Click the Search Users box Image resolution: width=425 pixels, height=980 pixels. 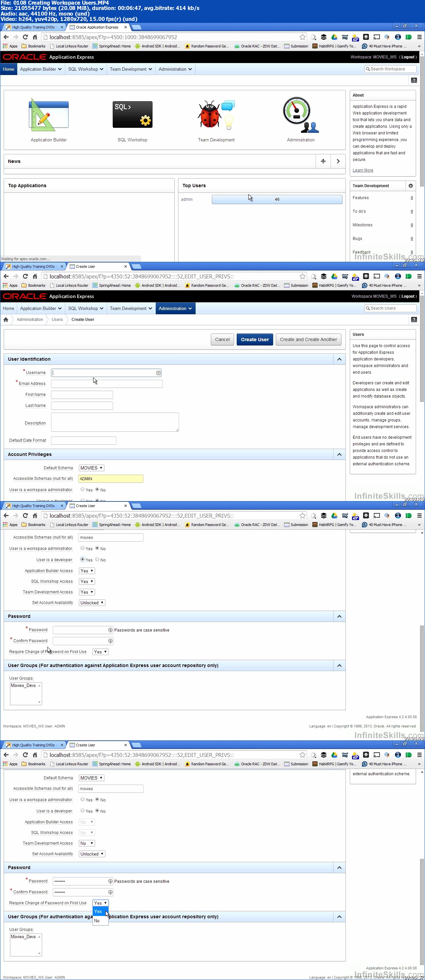pos(390,308)
